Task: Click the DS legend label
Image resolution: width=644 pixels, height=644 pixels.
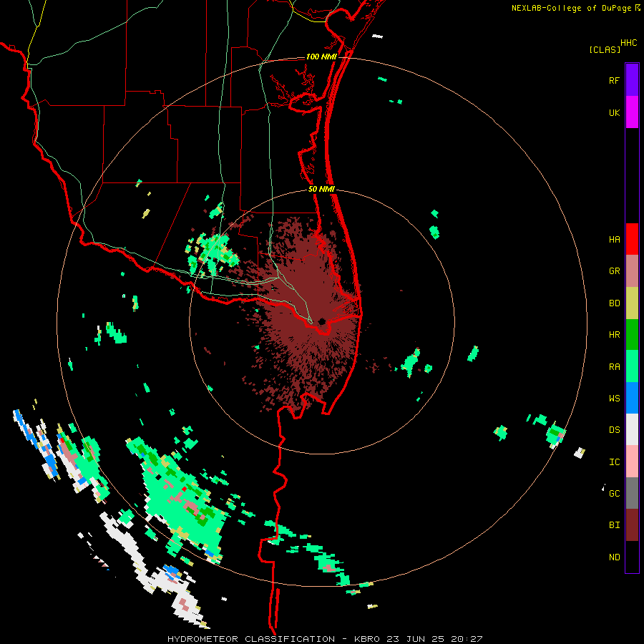Action: [614, 430]
